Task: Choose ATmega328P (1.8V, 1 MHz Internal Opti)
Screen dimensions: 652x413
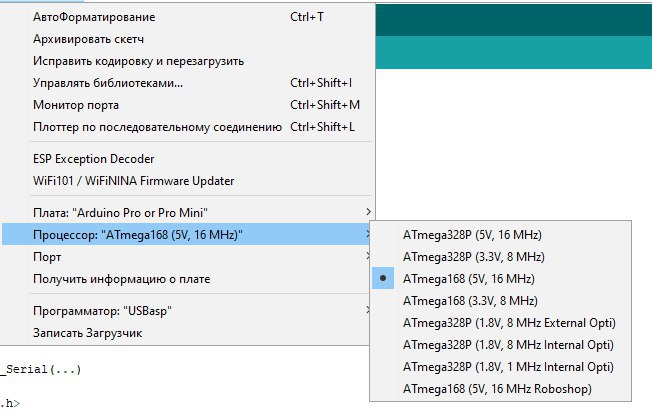Action: 501,367
